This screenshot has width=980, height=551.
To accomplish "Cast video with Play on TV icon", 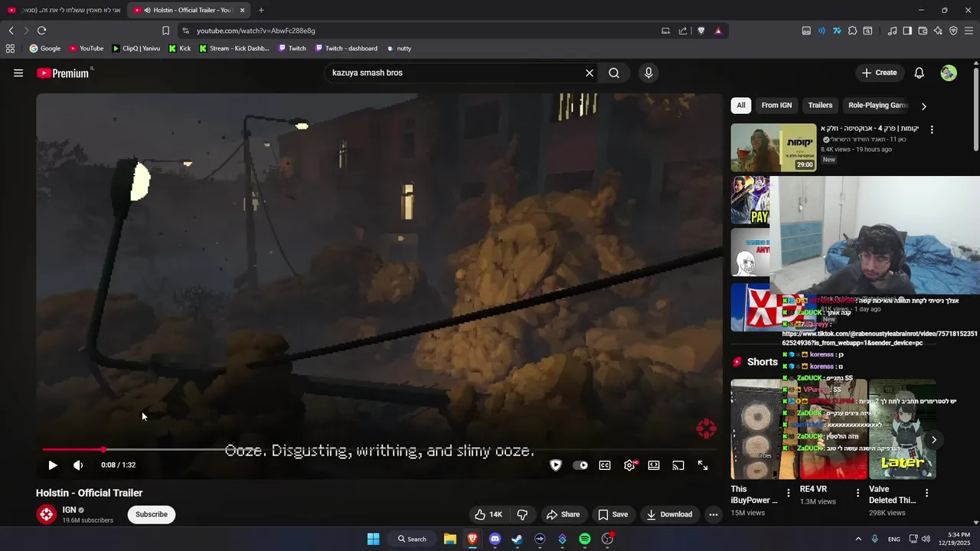I will pos(678,465).
